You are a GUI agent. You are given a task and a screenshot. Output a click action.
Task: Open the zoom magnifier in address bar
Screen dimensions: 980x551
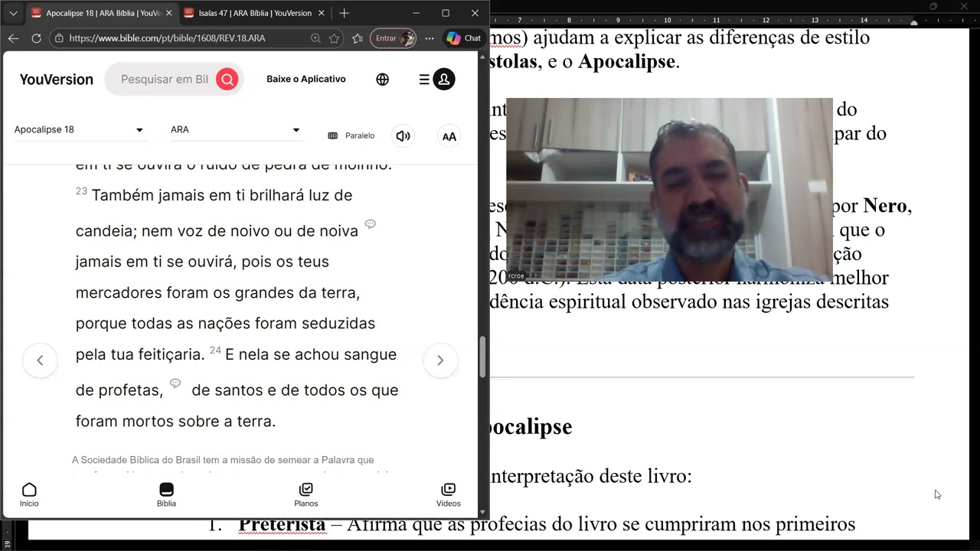[x=315, y=38]
